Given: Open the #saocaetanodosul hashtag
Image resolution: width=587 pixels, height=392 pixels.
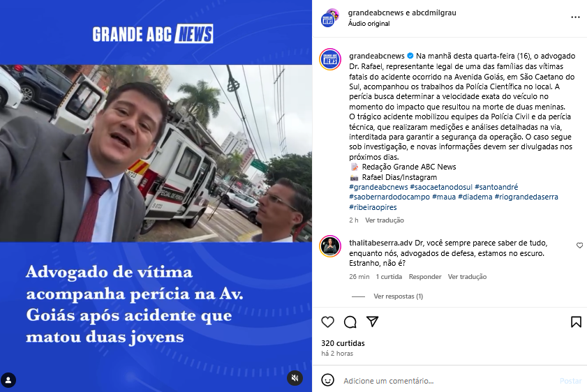Looking at the screenshot, I should [441, 187].
